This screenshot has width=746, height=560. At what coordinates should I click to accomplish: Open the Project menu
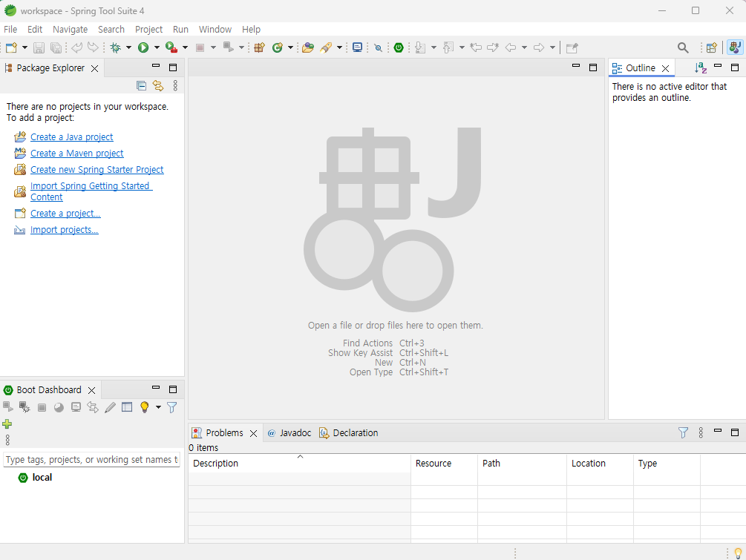click(148, 30)
